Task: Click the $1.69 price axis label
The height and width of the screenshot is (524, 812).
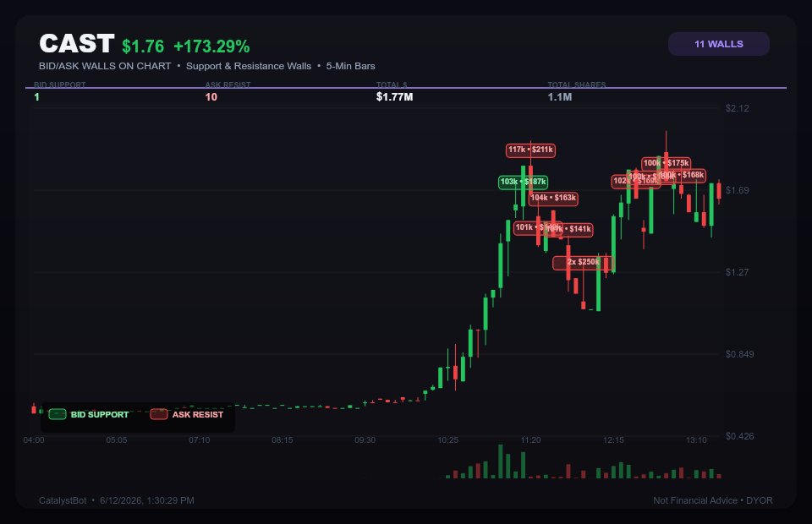Action: (737, 190)
